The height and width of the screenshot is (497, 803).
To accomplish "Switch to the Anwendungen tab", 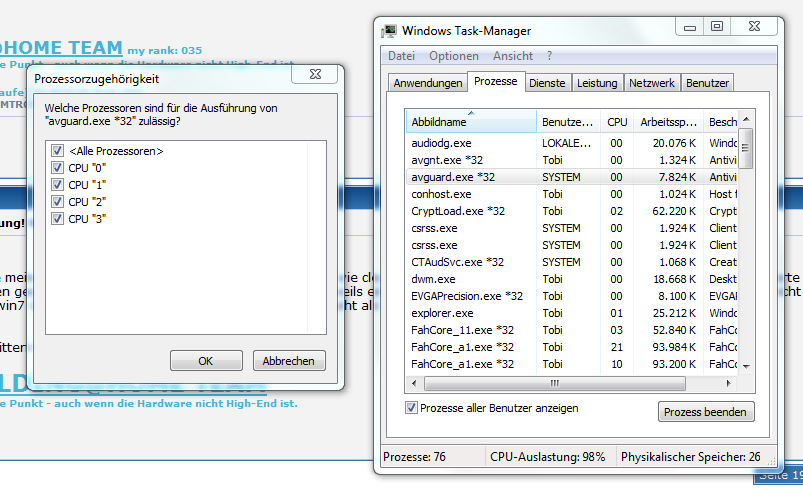I will pyautogui.click(x=428, y=83).
